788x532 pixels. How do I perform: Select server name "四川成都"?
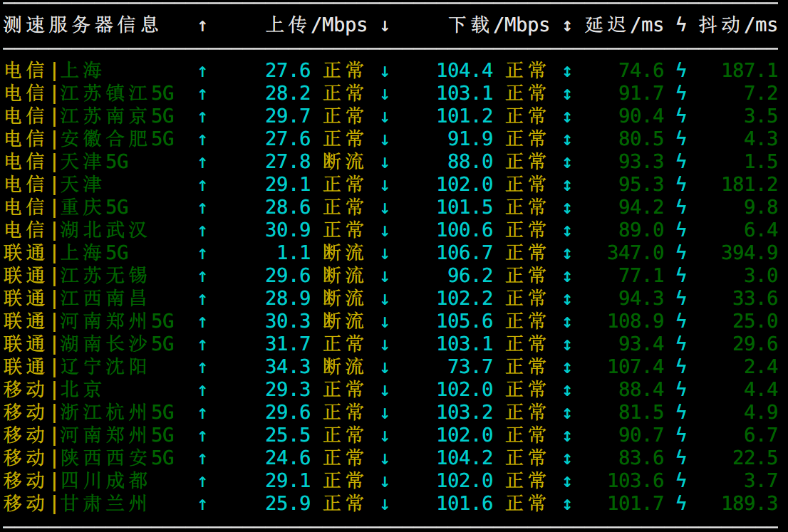point(103,481)
